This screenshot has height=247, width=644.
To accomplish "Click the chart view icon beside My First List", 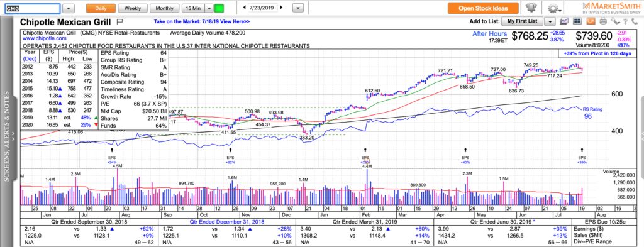I will pyautogui.click(x=564, y=21).
